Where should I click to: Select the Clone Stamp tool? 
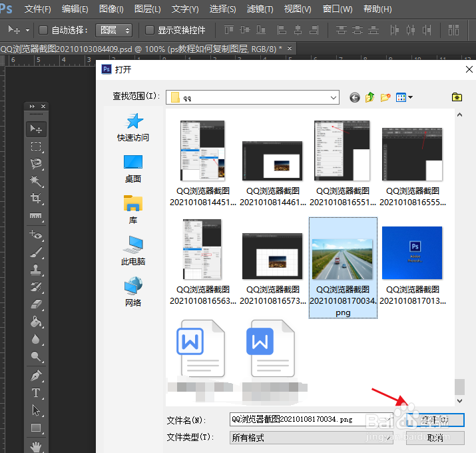pyautogui.click(x=36, y=270)
